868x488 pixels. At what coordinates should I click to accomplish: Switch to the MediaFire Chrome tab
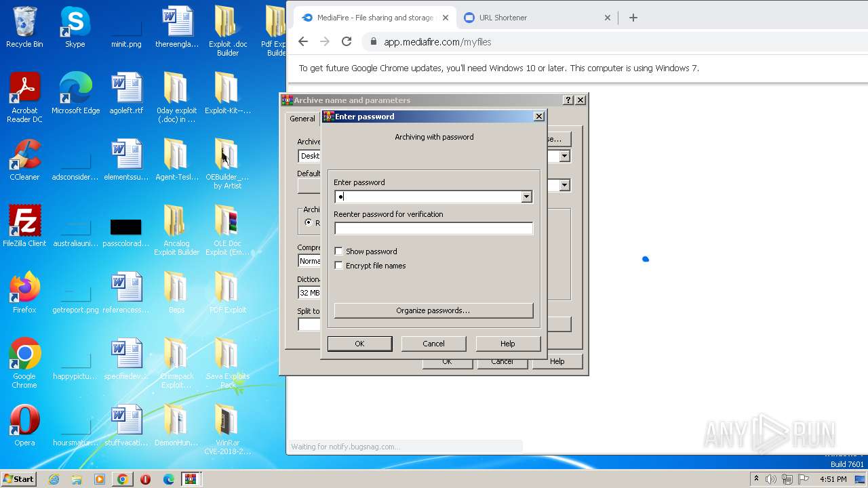376,18
